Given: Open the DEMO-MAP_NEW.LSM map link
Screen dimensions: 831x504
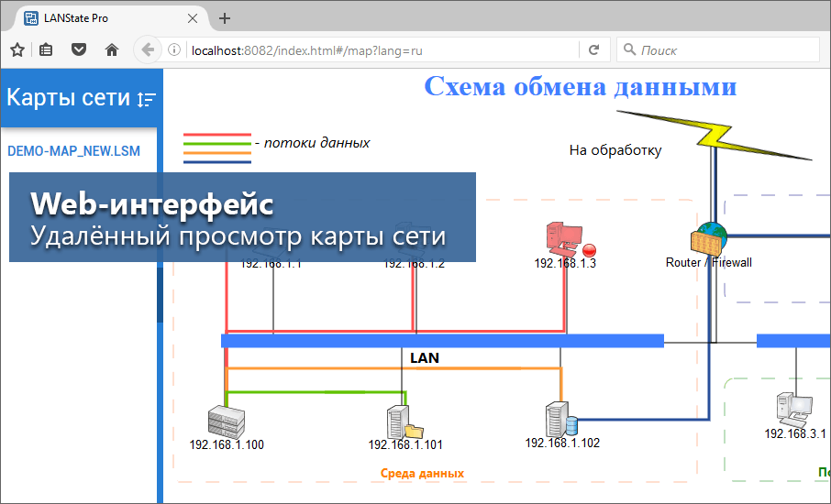Looking at the screenshot, I should (x=73, y=151).
